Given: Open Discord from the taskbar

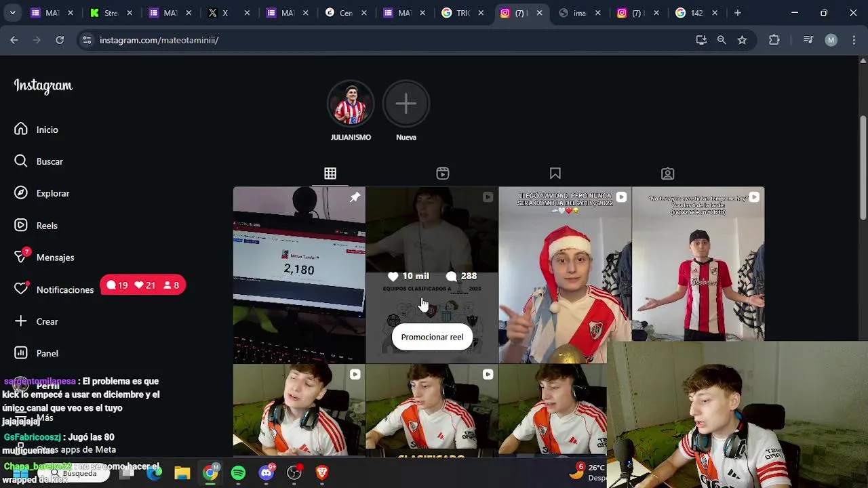Looking at the screenshot, I should (267, 473).
